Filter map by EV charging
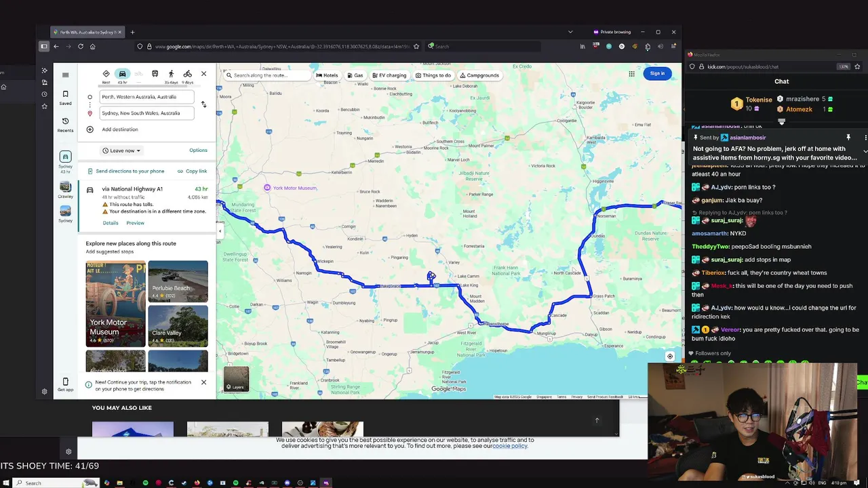This screenshot has height=488, width=868. [x=389, y=75]
